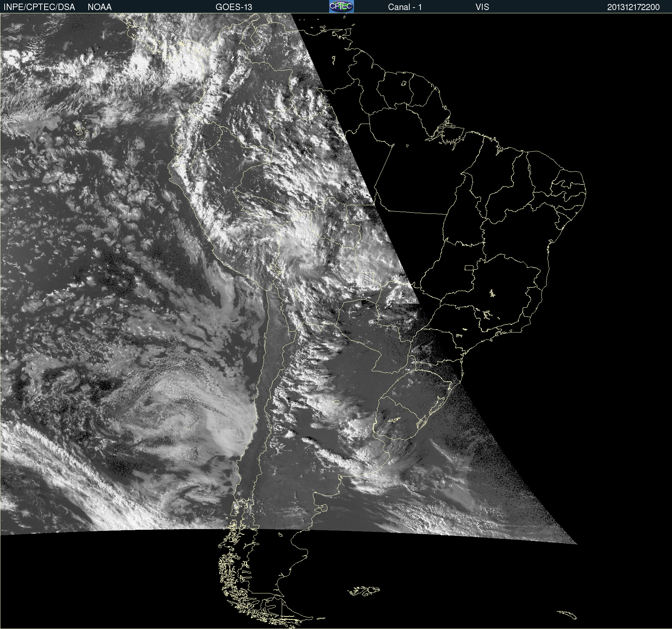Click the 201312172200 timestamp
The height and width of the screenshot is (629, 672).
point(633,7)
